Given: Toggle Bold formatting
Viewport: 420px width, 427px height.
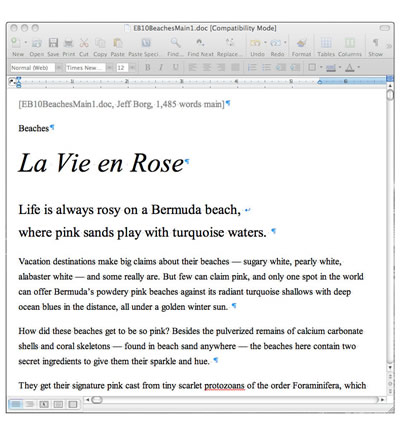Looking at the screenshot, I should click(x=147, y=68).
